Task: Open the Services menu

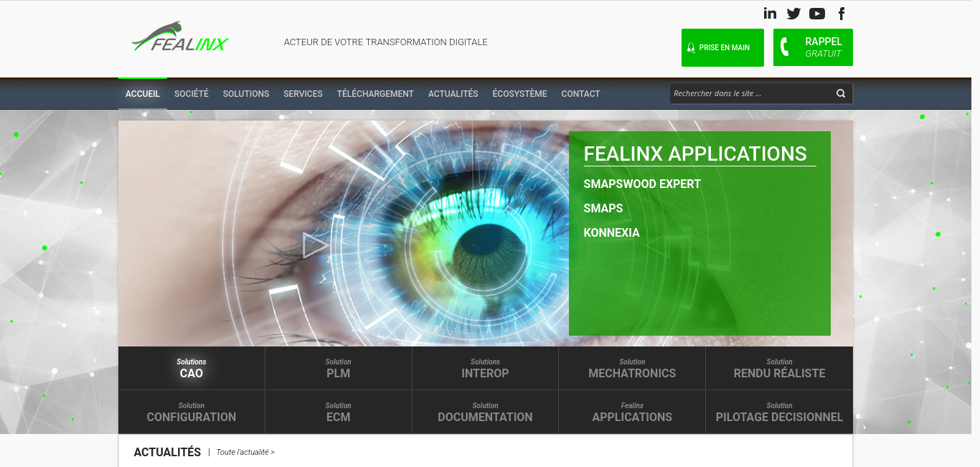Action: pyautogui.click(x=303, y=94)
